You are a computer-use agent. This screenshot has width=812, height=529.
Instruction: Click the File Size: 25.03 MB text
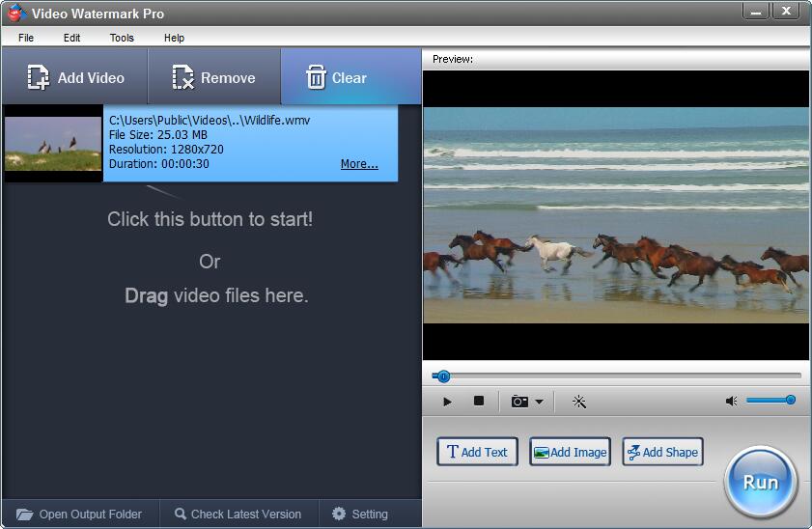tap(158, 135)
